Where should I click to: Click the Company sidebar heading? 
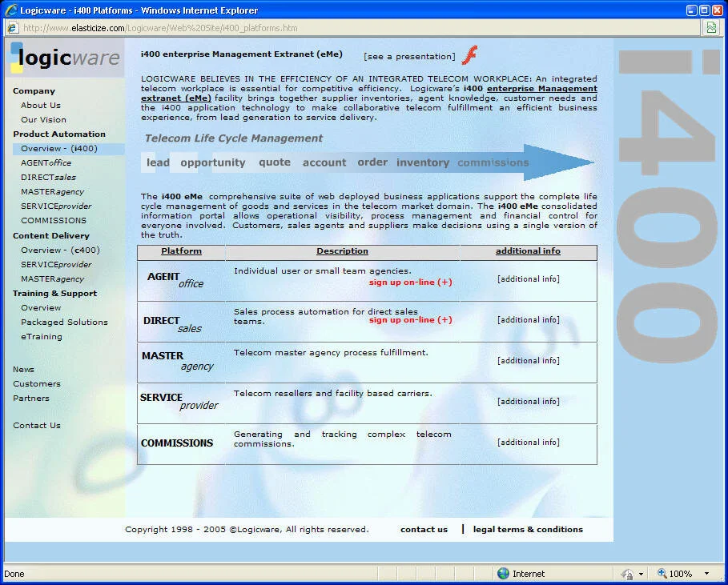(34, 91)
